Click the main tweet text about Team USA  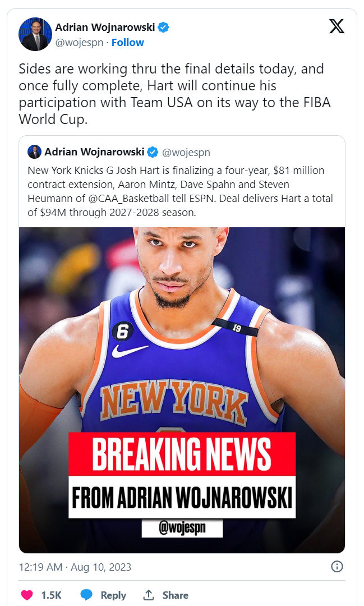174,94
